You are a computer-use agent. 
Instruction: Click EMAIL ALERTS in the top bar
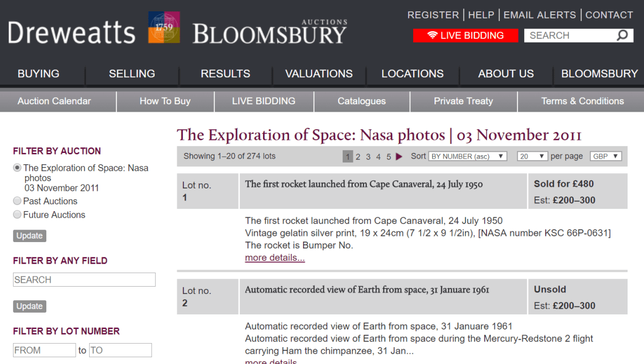540,15
